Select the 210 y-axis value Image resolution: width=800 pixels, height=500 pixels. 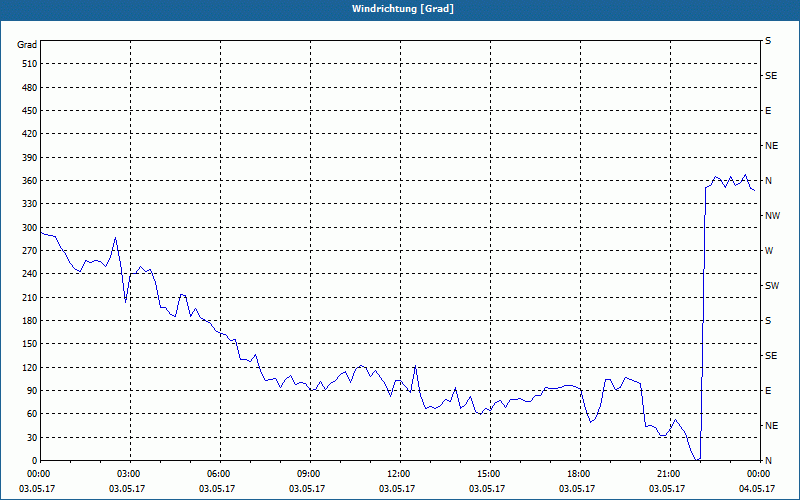tap(30, 297)
